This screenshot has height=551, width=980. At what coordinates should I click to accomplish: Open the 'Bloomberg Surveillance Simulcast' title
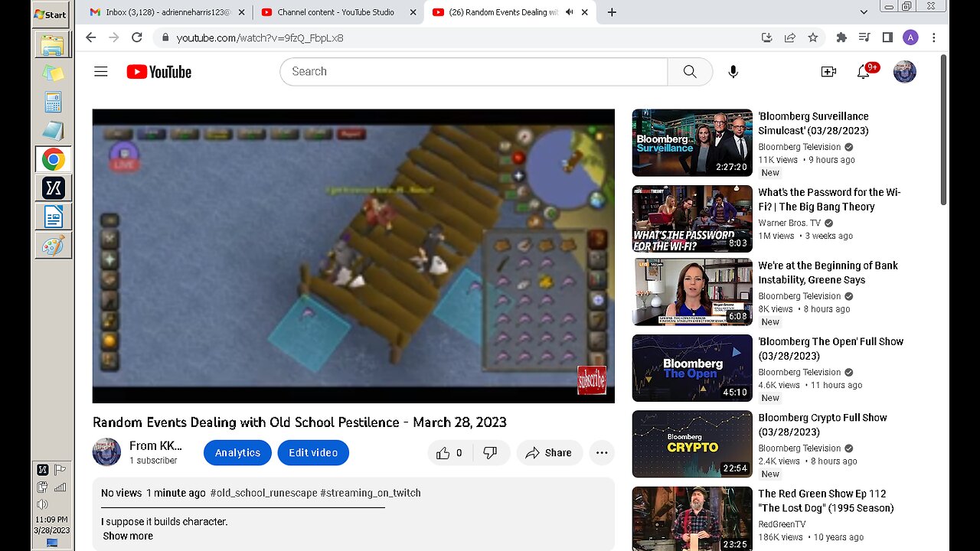coord(813,123)
